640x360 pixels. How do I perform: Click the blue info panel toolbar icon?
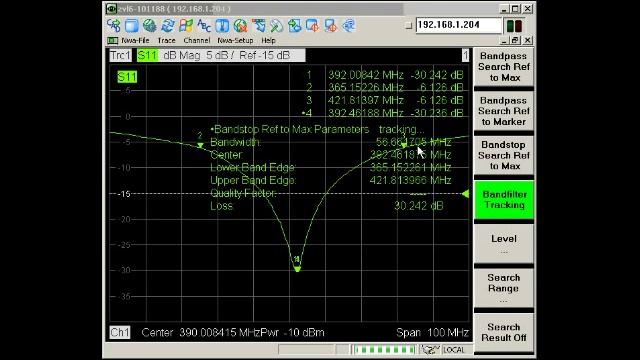pyautogui.click(x=222, y=25)
